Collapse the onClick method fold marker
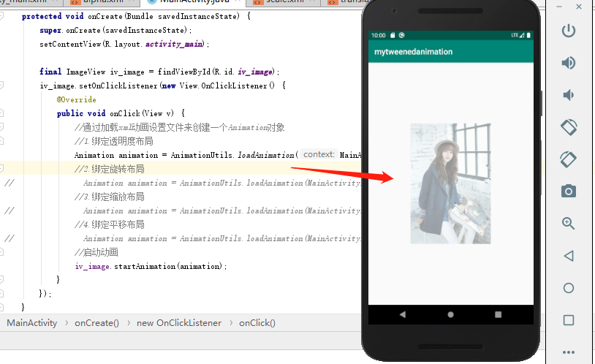This screenshot has height=364, width=595. point(1,113)
